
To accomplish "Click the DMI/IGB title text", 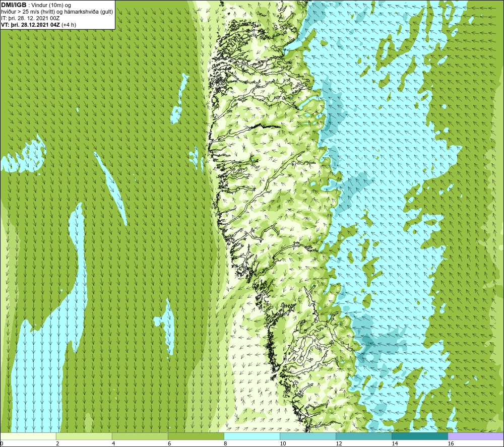I will point(14,5).
